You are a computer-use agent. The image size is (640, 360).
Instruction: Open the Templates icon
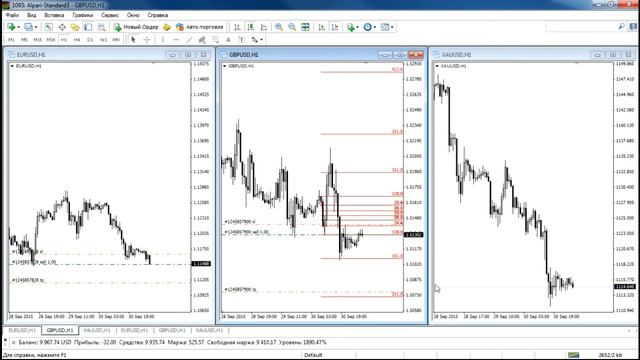click(x=385, y=27)
